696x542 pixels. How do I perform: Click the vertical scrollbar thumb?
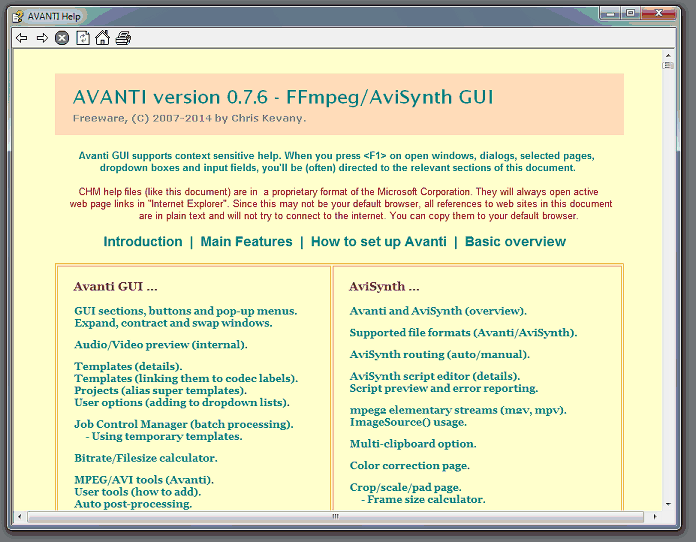tap(668, 66)
